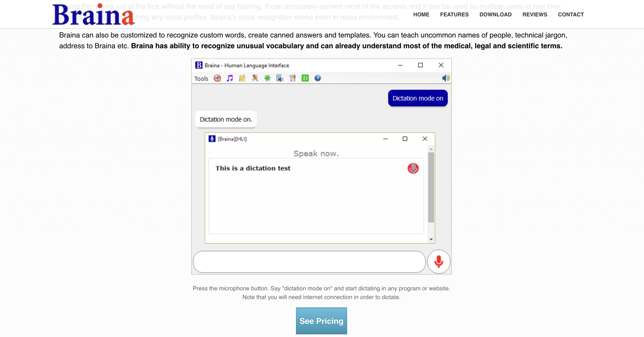Click the green D dictation icon
Screen dimensions: 644x337
305,78
